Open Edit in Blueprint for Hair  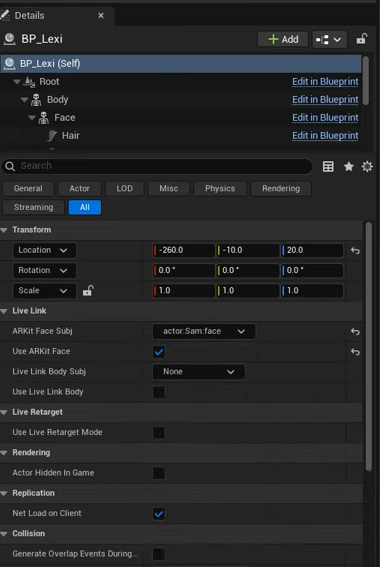coord(325,136)
